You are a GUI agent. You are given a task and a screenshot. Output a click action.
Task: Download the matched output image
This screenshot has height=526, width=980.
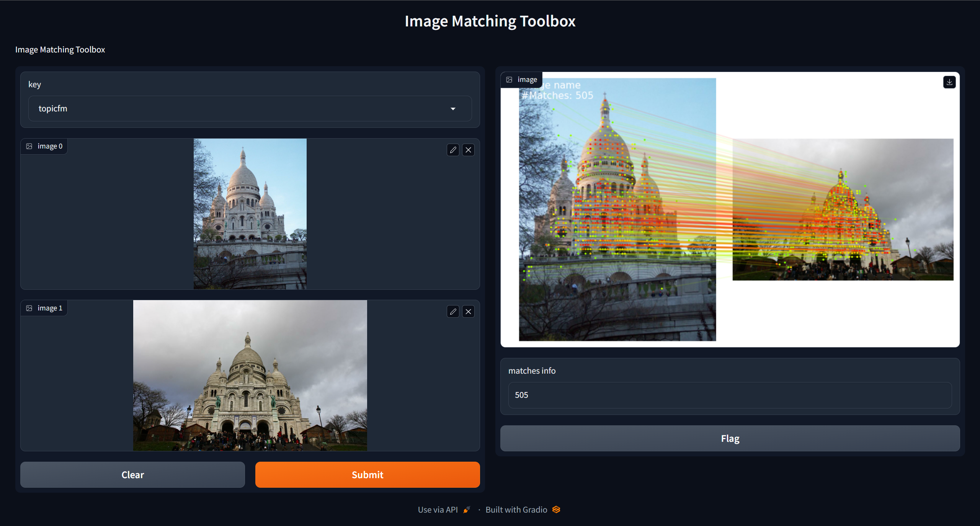point(949,82)
